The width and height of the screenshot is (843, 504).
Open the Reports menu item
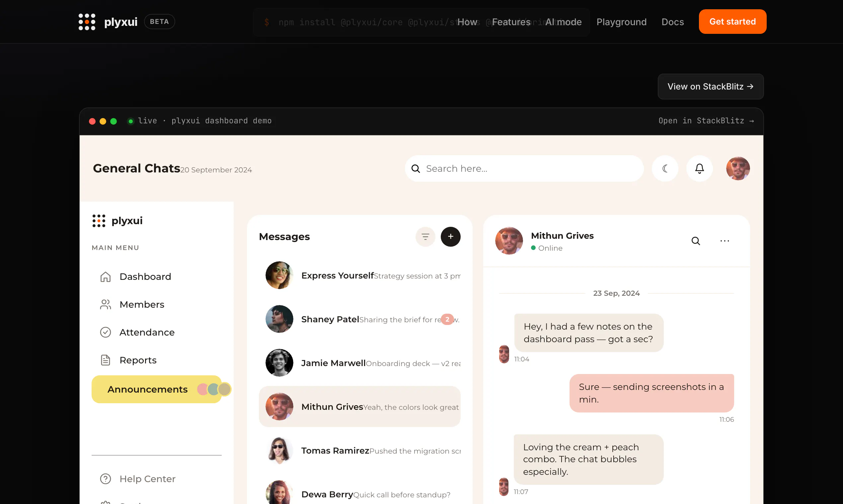coord(156,360)
